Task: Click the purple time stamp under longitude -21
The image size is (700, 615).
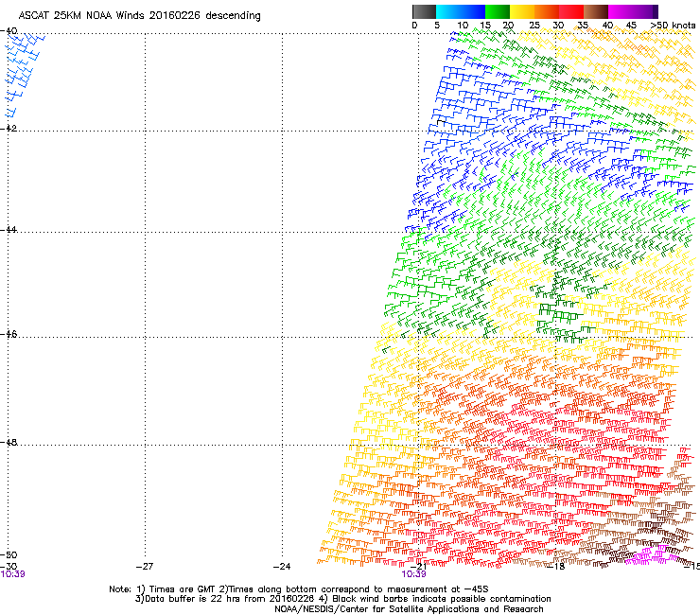Action: pyautogui.click(x=413, y=574)
